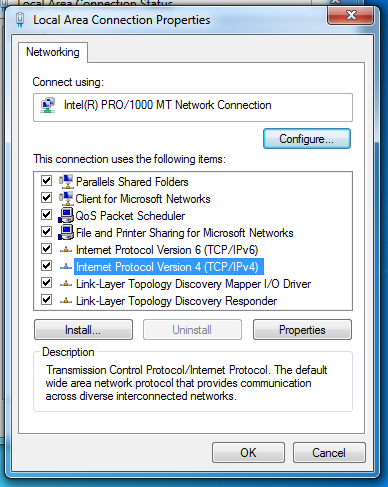Click the 'Connect using:' label
The height and width of the screenshot is (487, 388).
[x=68, y=82]
